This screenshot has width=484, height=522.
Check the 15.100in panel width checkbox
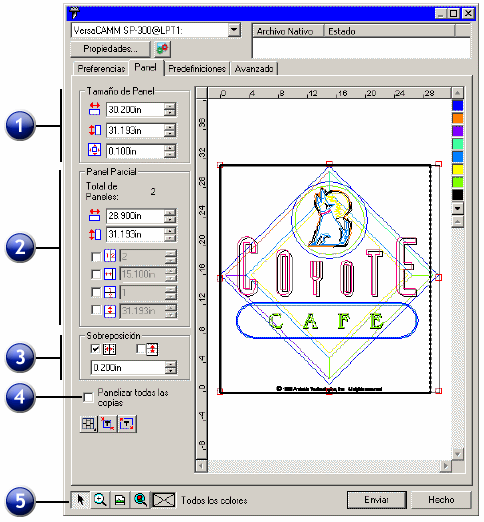pyautogui.click(x=96, y=274)
